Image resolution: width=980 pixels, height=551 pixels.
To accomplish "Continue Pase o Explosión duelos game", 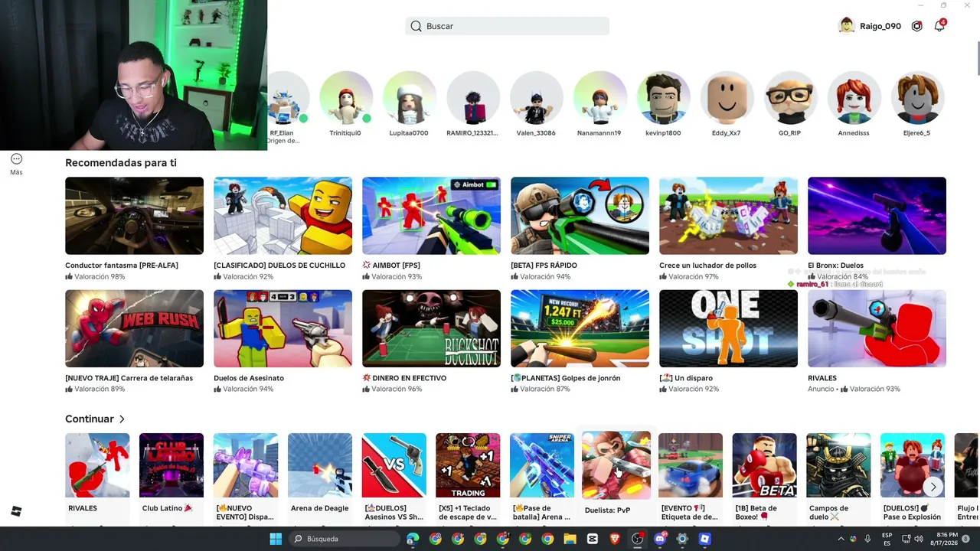I will click(x=913, y=465).
